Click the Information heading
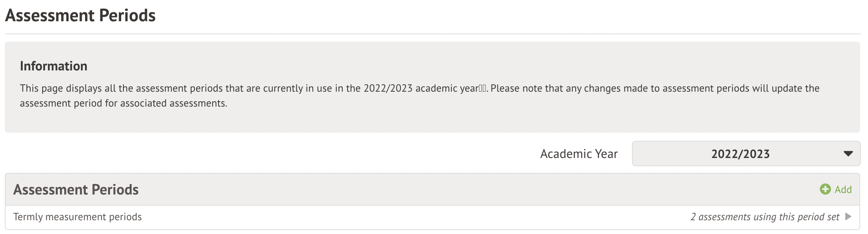 click(x=54, y=66)
